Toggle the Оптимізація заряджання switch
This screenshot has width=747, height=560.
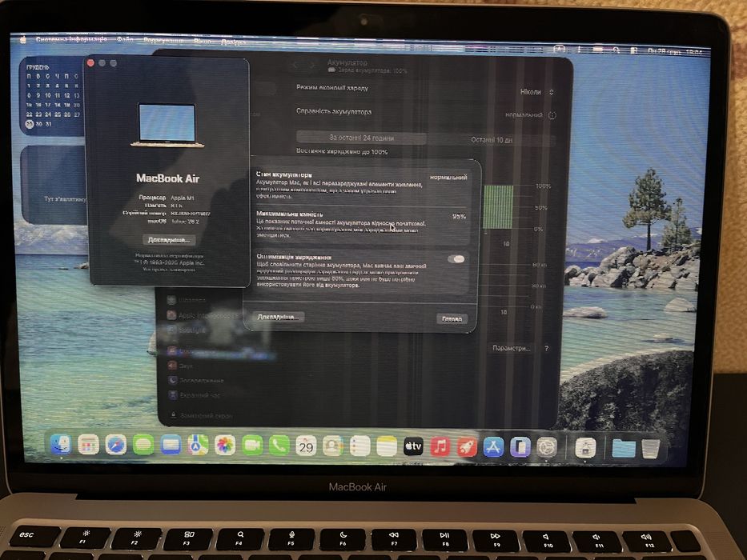[x=456, y=259]
